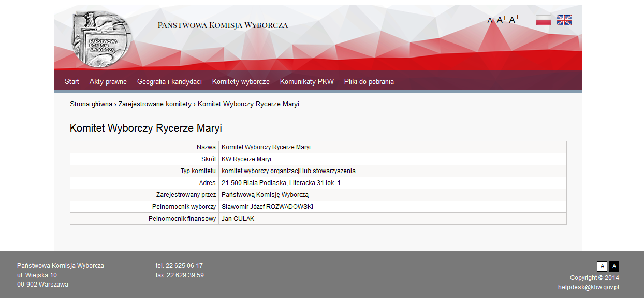Set medium font size A+

pyautogui.click(x=502, y=20)
